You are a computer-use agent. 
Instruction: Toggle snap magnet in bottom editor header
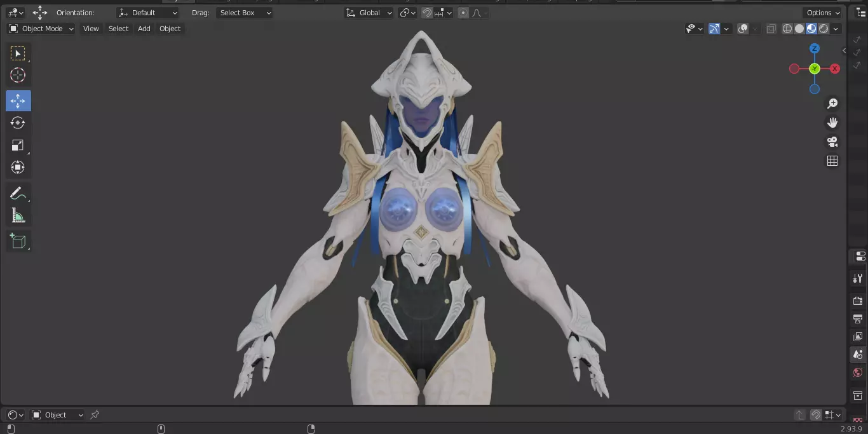[816, 415]
